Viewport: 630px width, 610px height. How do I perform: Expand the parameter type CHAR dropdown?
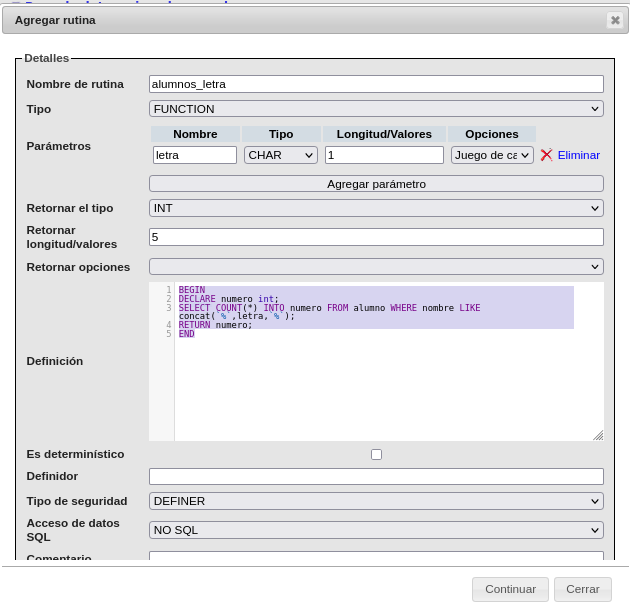click(281, 155)
